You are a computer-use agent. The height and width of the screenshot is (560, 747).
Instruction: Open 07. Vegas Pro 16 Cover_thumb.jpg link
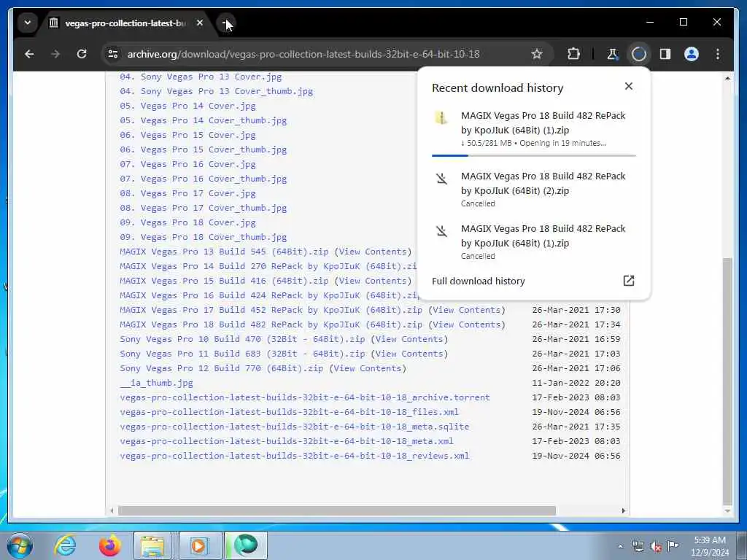(x=204, y=179)
